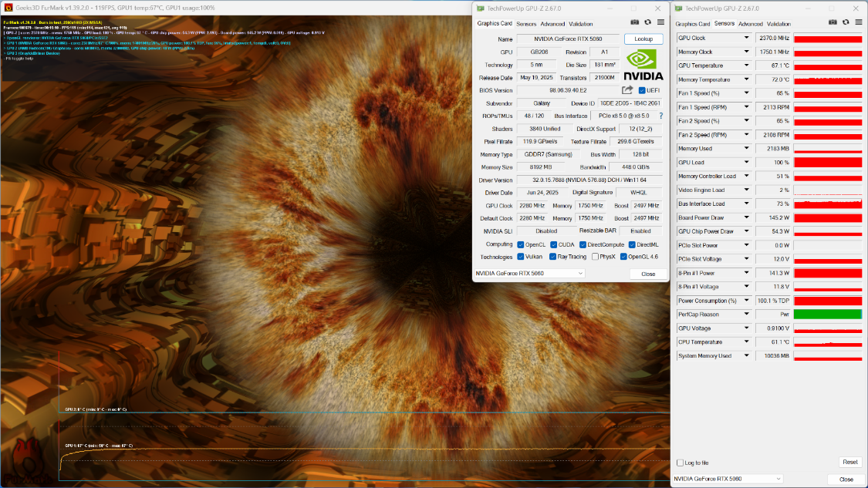Open the CPU Temperature sensor dropdown
The height and width of the screenshot is (488, 868).
tap(746, 342)
